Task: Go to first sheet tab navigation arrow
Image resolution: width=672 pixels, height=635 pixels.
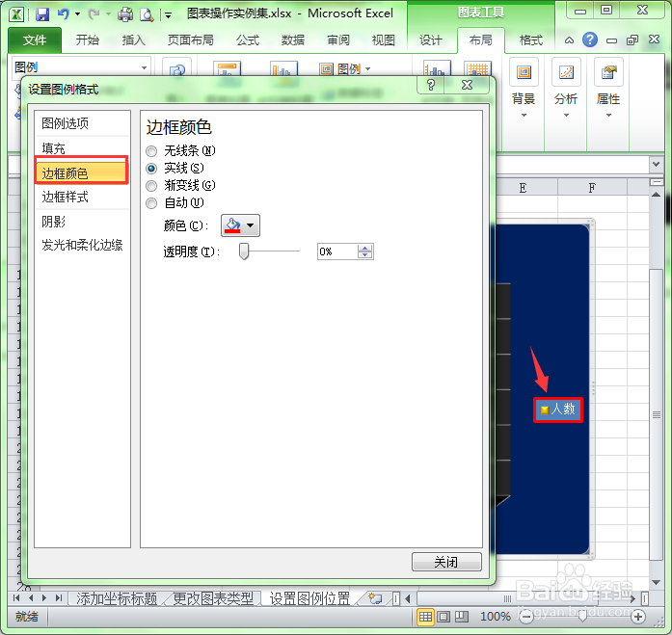Action: (16, 597)
